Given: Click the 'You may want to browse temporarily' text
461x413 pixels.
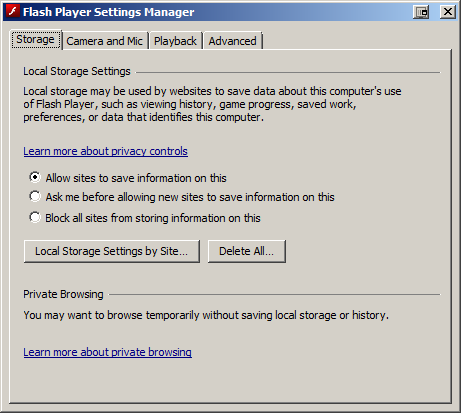Looking at the screenshot, I should click(206, 315).
